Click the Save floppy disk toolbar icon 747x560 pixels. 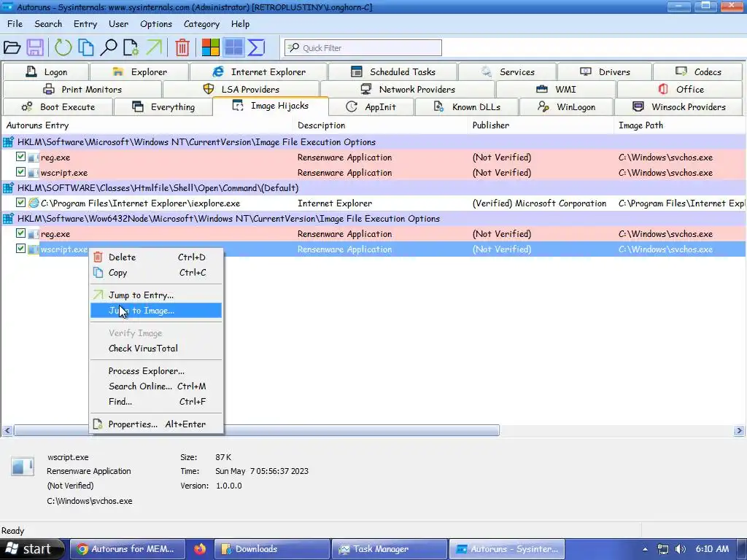tap(35, 47)
